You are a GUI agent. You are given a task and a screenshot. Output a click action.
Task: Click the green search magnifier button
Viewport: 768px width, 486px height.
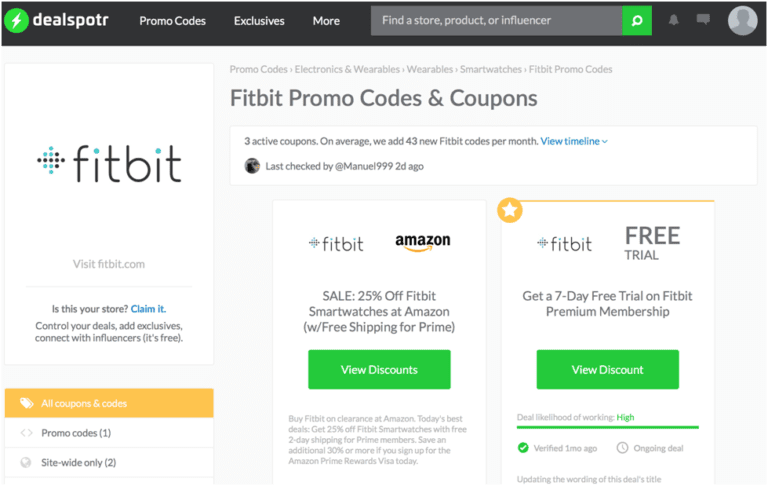point(636,20)
